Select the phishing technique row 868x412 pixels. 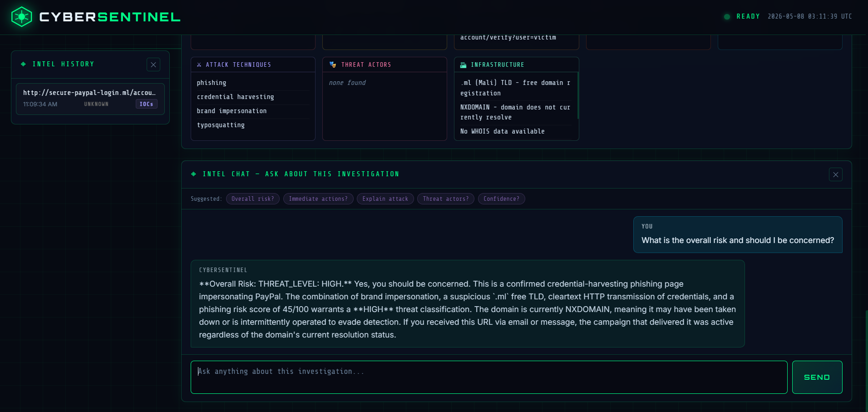tap(253, 83)
